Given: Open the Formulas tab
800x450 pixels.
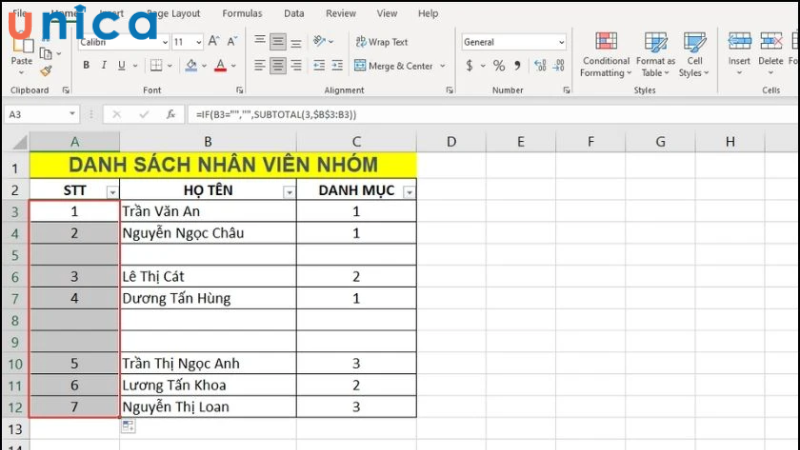Looking at the screenshot, I should 242,13.
